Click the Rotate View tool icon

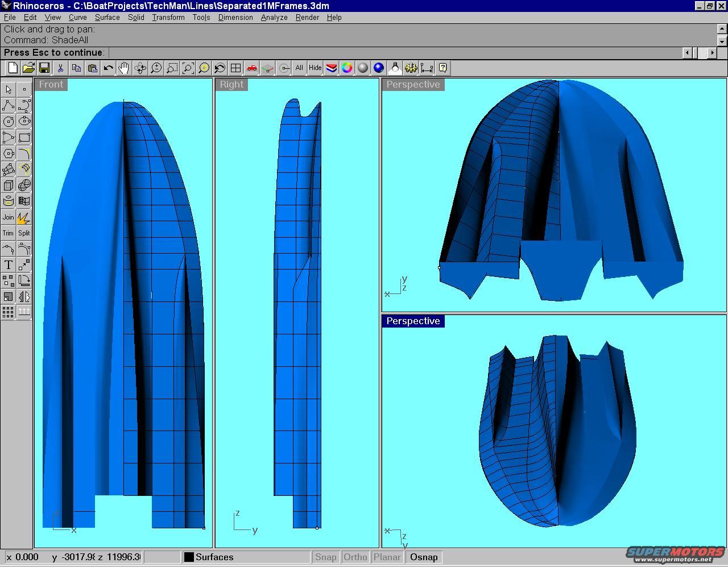[x=140, y=68]
